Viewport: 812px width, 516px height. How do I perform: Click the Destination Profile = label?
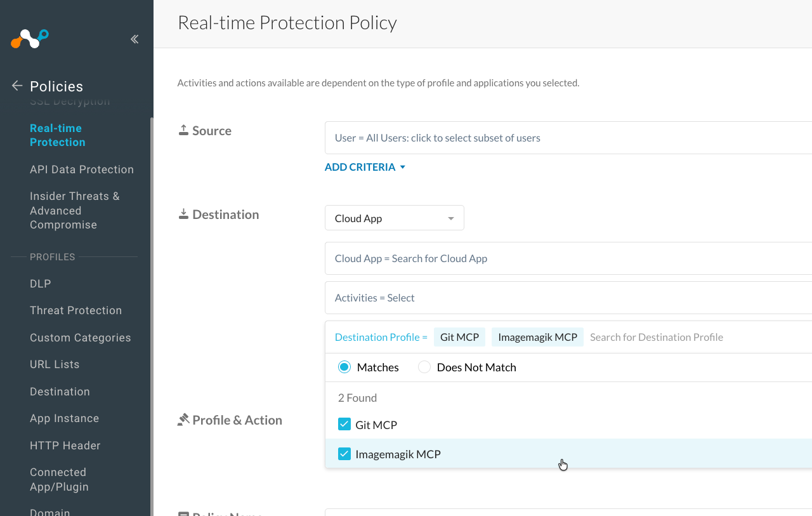point(381,337)
